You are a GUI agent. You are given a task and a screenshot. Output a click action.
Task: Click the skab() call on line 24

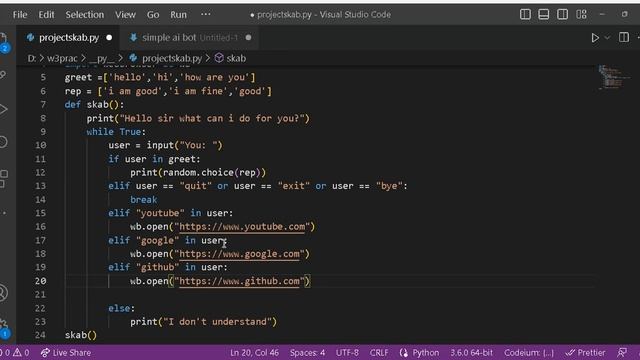[81, 335]
